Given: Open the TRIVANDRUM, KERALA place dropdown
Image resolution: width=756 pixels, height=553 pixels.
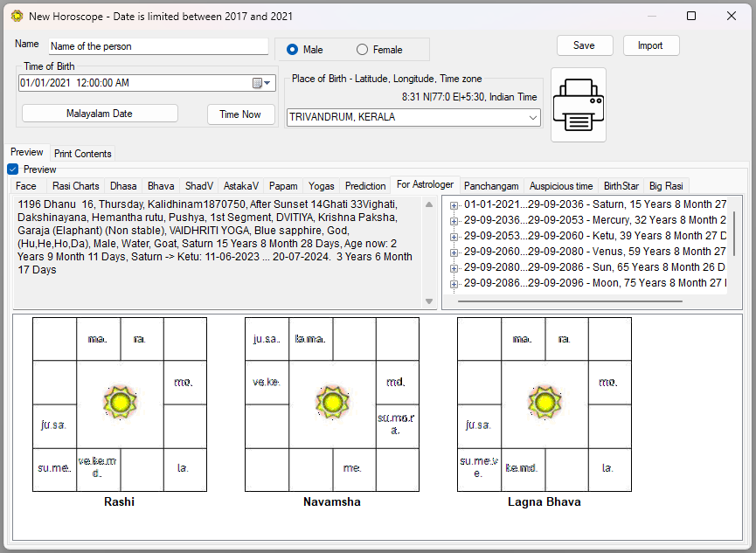Looking at the screenshot, I should pyautogui.click(x=530, y=117).
